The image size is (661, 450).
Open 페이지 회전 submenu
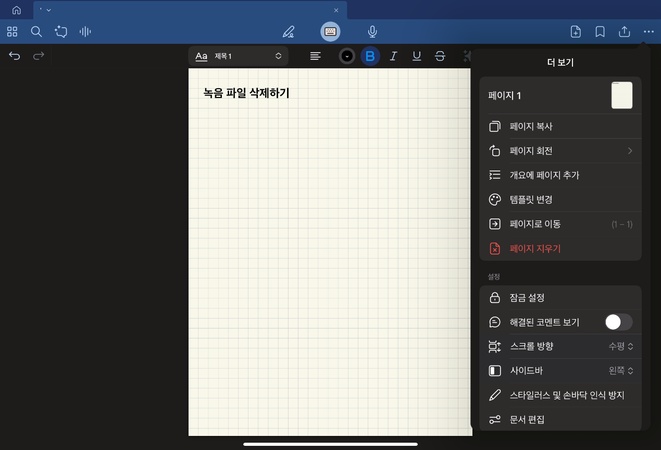point(561,151)
